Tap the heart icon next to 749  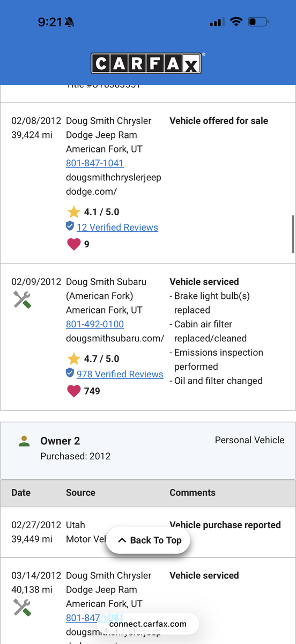coord(73,391)
